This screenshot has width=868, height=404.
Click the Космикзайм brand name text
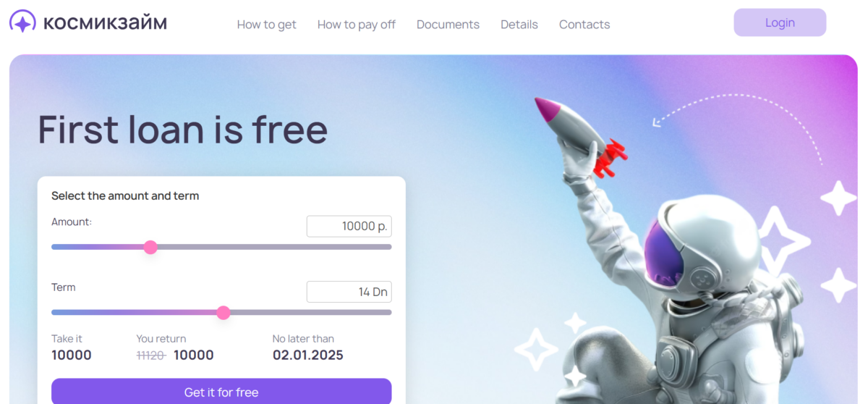click(106, 24)
